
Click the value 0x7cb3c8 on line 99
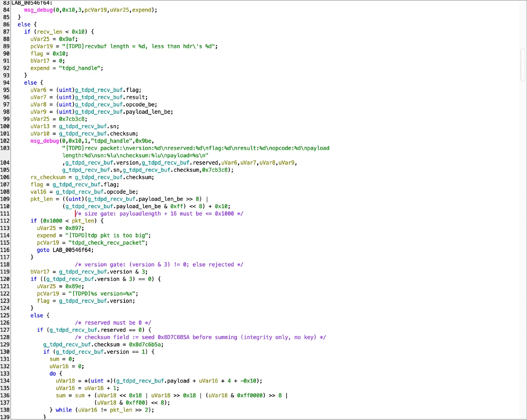(72, 119)
